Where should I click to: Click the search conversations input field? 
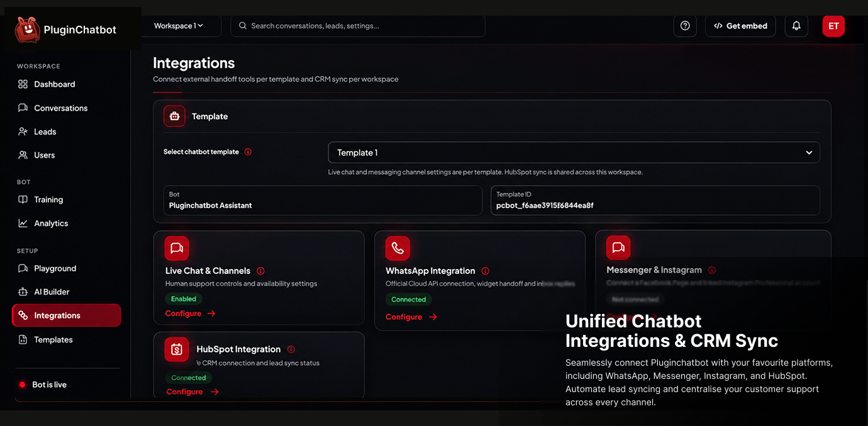[358, 26]
